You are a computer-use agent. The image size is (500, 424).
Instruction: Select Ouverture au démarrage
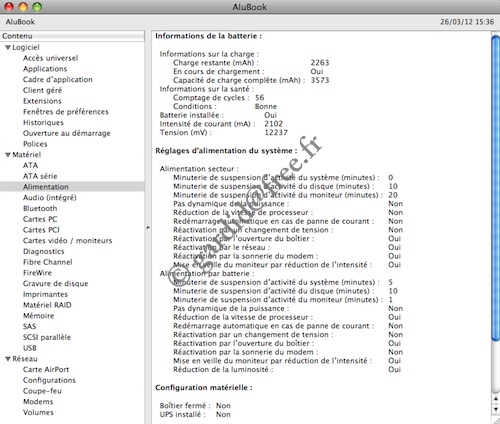(x=67, y=133)
